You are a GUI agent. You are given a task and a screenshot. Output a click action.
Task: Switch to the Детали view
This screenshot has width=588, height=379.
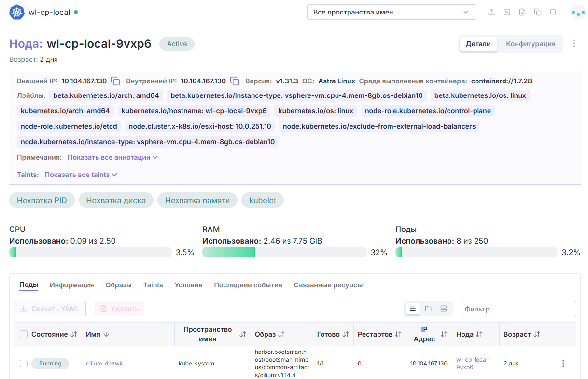coord(478,44)
